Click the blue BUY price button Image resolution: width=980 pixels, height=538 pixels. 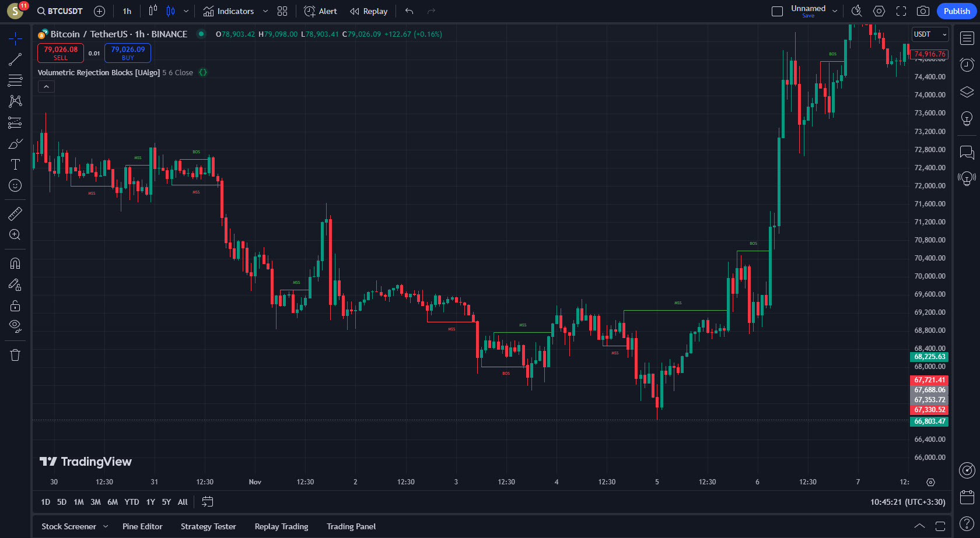(128, 53)
